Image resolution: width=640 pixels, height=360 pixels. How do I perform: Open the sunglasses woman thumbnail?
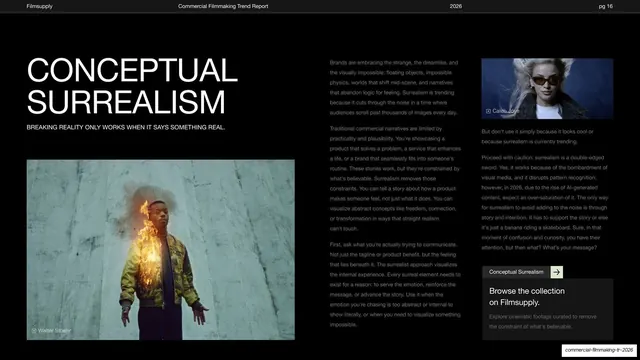click(547, 89)
